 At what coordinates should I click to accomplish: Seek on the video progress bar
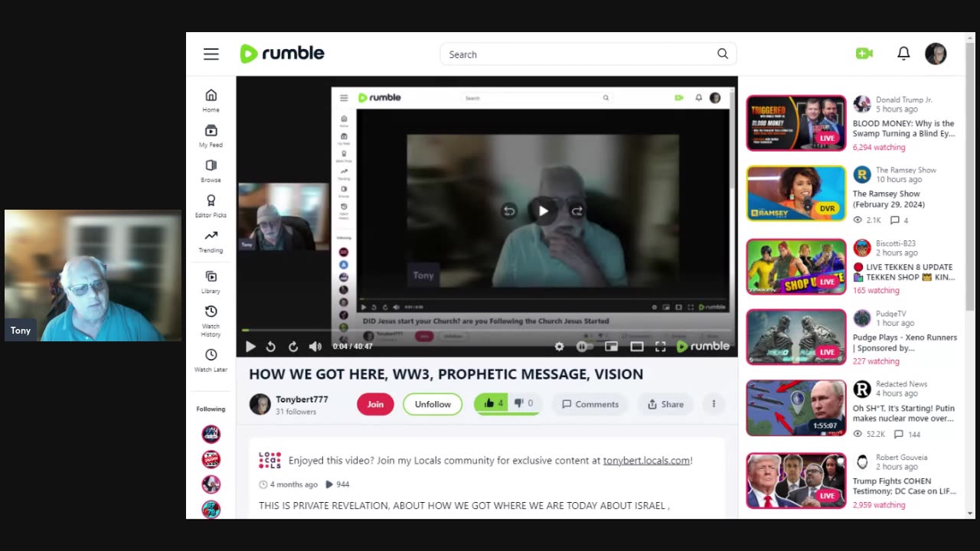487,330
